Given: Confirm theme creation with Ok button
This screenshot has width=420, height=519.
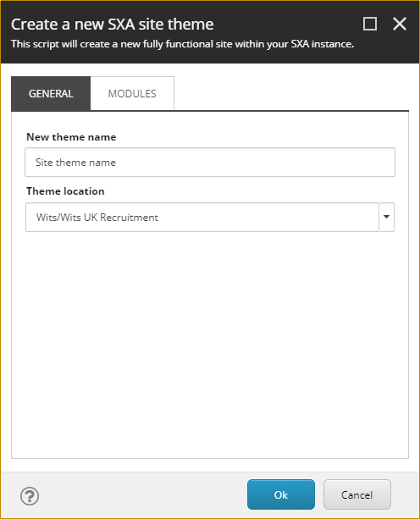Looking at the screenshot, I should point(280,494).
